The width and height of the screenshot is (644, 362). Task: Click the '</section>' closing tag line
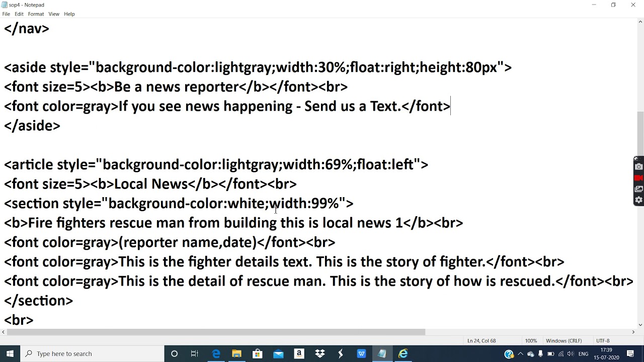[39, 301]
